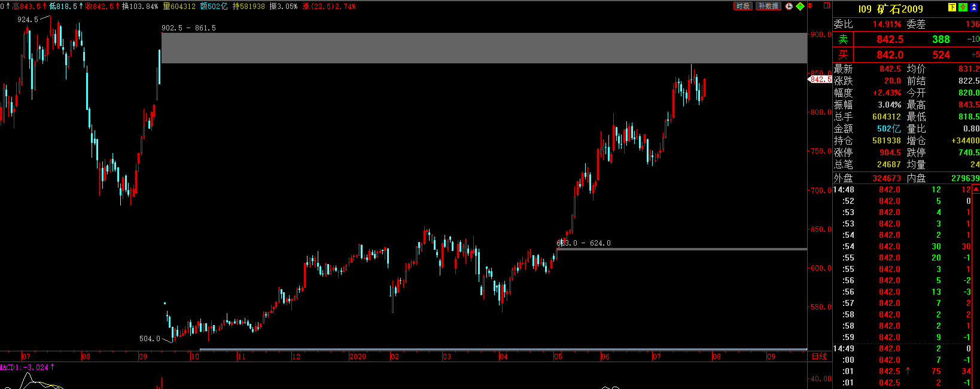Click the 700.0 price axis label
The height and width of the screenshot is (389, 980).
click(821, 191)
